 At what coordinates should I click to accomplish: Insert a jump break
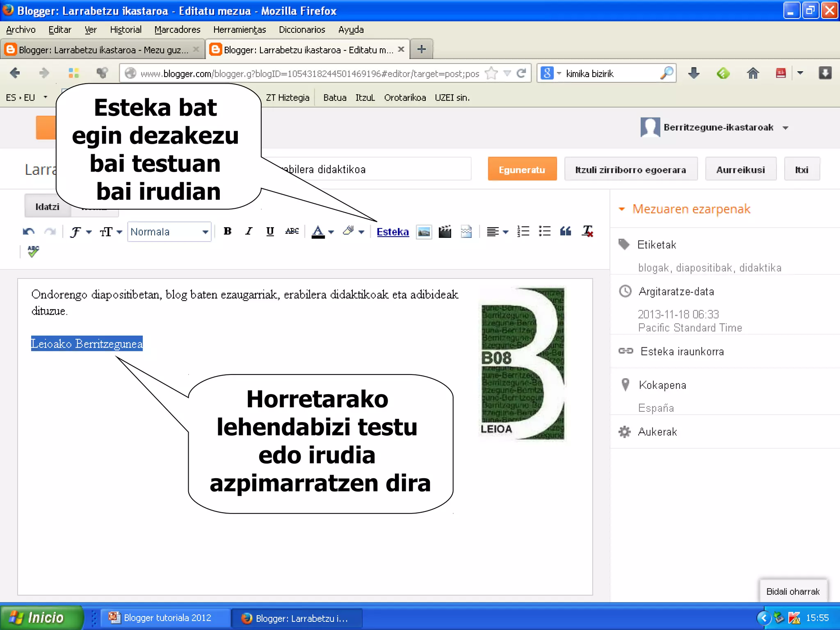466,232
